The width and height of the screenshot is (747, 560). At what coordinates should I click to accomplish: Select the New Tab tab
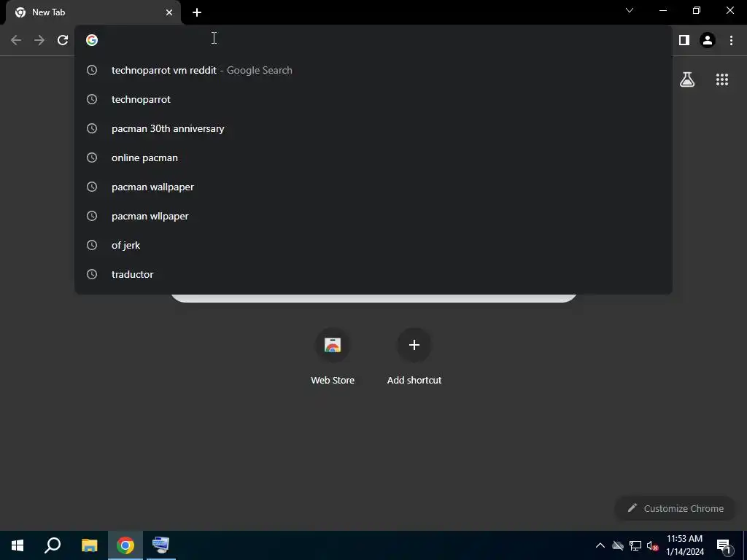pyautogui.click(x=93, y=12)
